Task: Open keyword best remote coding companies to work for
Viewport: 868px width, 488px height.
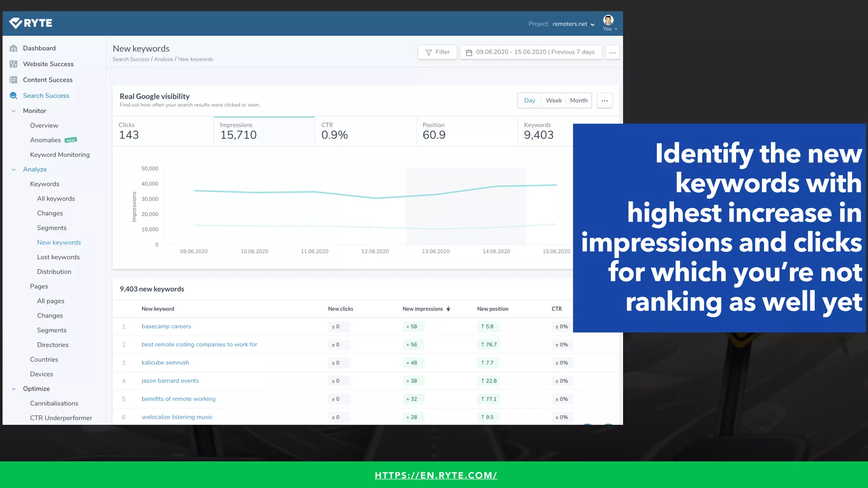Action: point(199,344)
